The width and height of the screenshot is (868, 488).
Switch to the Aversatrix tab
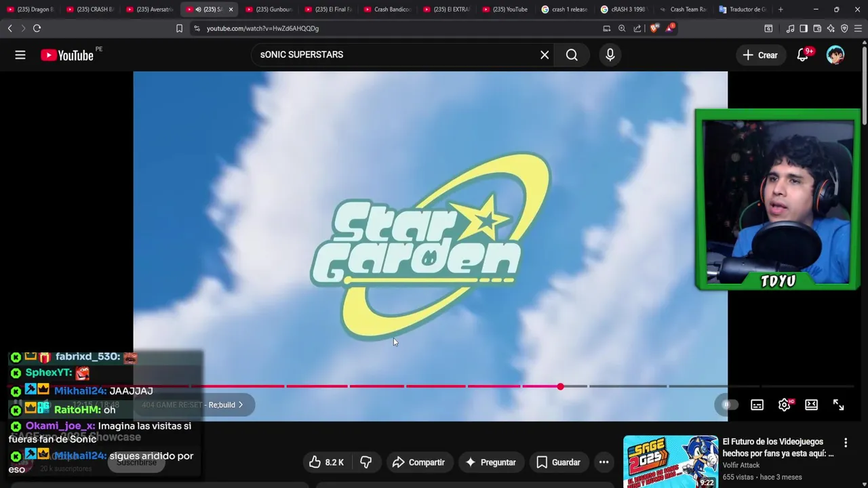click(150, 9)
